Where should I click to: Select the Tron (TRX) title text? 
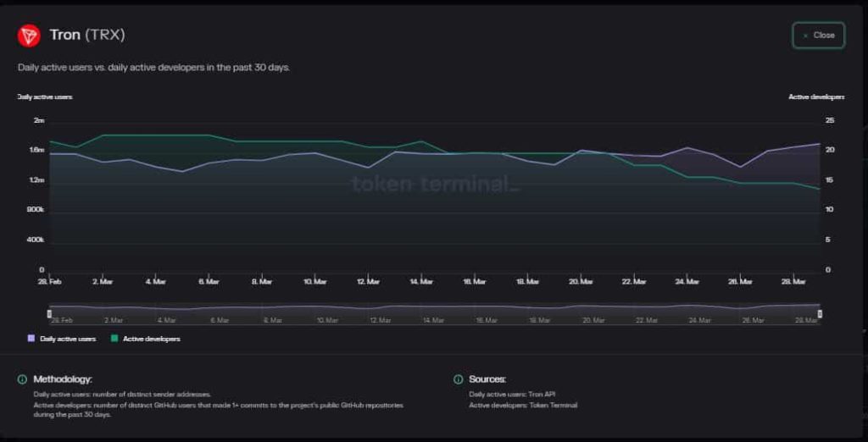coord(87,35)
